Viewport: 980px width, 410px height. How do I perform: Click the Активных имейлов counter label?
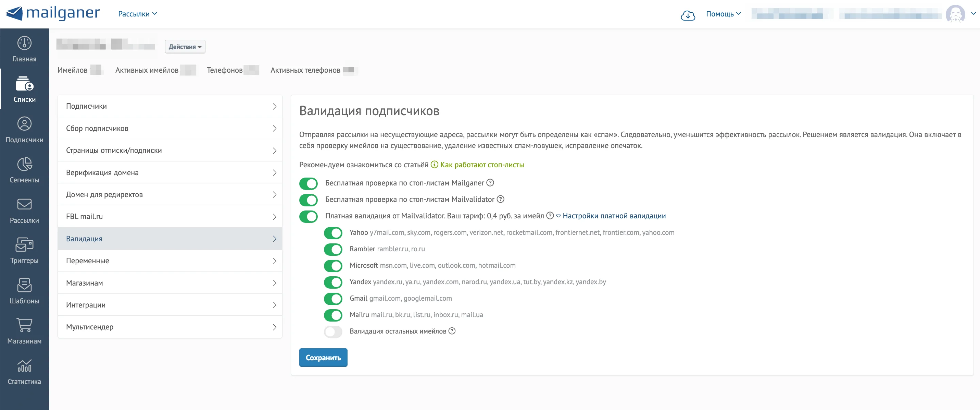[x=147, y=70]
